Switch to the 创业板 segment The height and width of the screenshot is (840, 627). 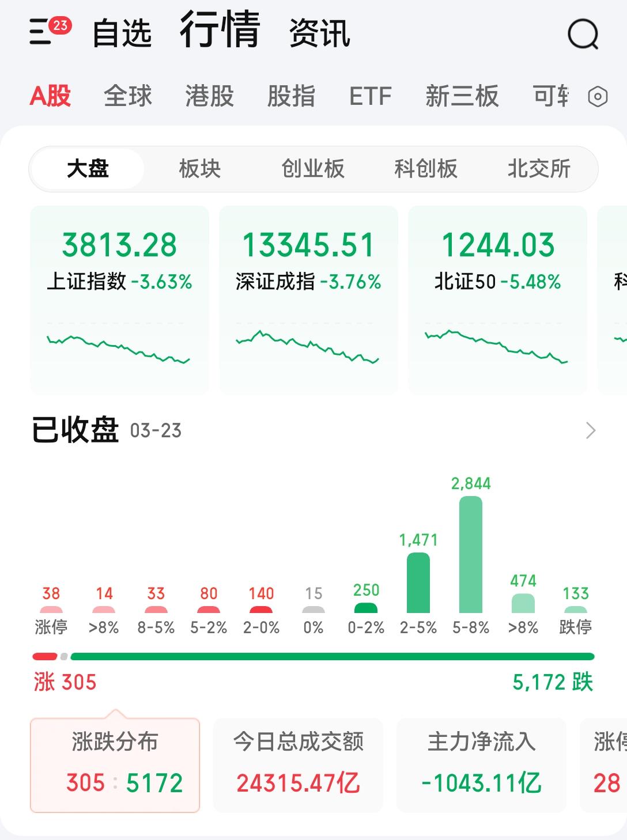pos(312,169)
